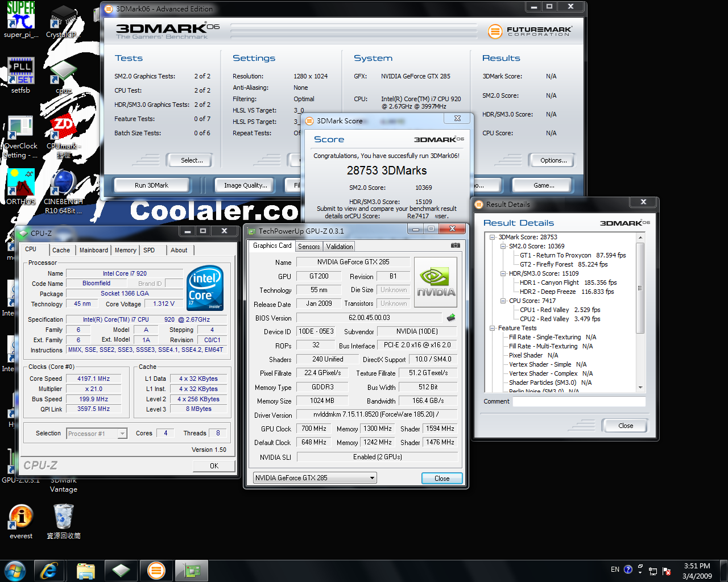Select HDR1 - Canyon Flight result row
728x582 pixels.
point(568,282)
